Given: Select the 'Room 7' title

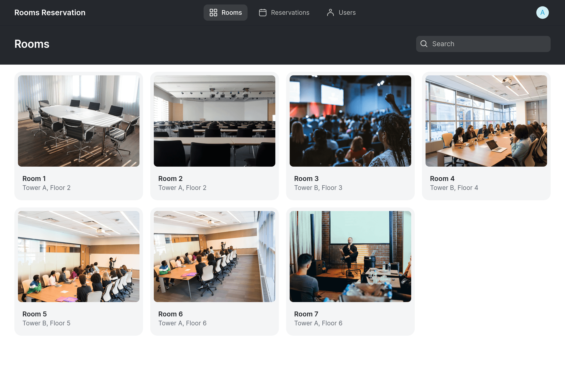Looking at the screenshot, I should click(x=306, y=314).
